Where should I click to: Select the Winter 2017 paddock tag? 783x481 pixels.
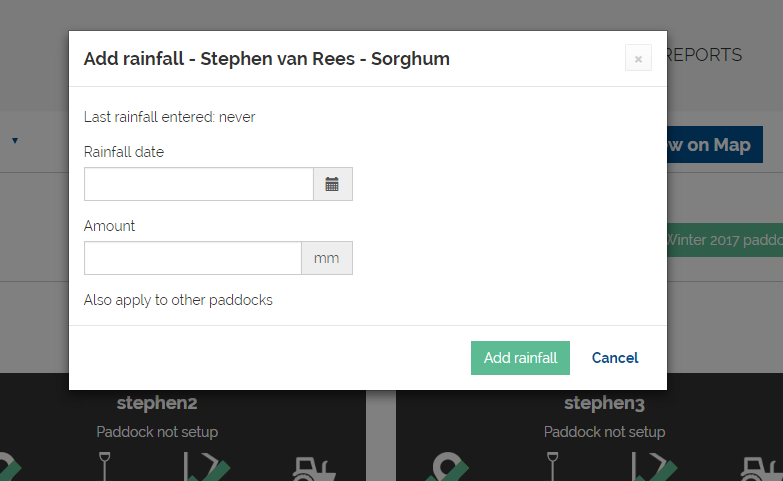(724, 239)
